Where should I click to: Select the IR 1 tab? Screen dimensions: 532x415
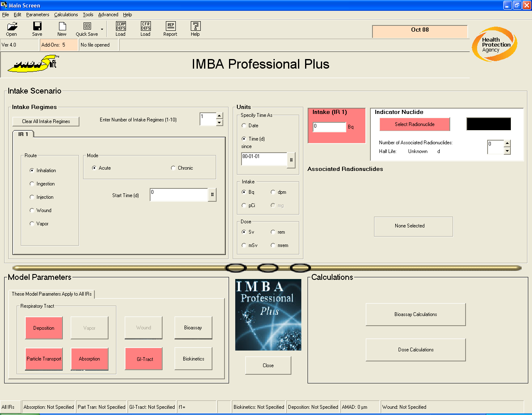(23, 134)
